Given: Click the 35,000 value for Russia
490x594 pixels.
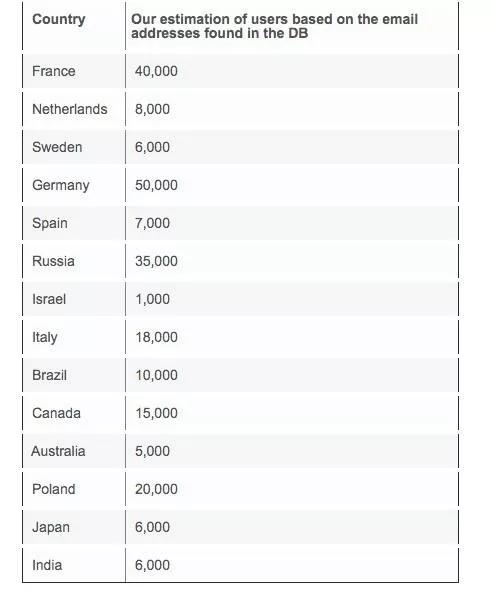Looking at the screenshot, I should coord(156,261).
